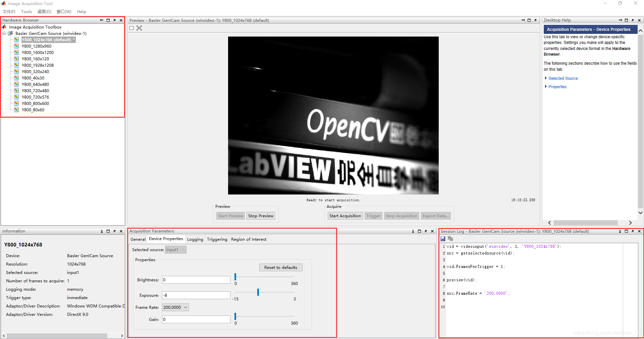Click the Stop Preview button
Screen dimensions: 644x339
[x=261, y=216]
